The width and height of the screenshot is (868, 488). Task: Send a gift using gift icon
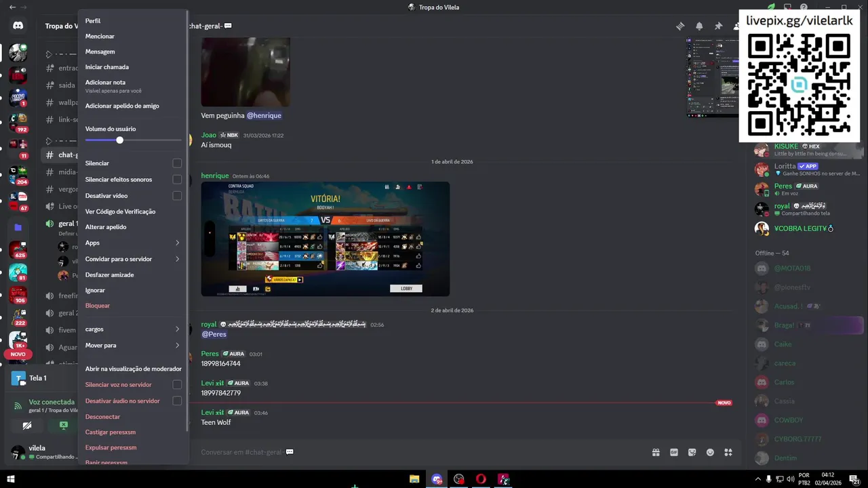656,452
